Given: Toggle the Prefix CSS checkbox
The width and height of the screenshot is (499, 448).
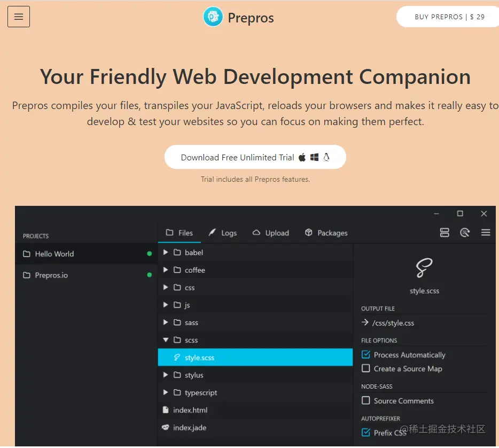Looking at the screenshot, I should coord(366,432).
